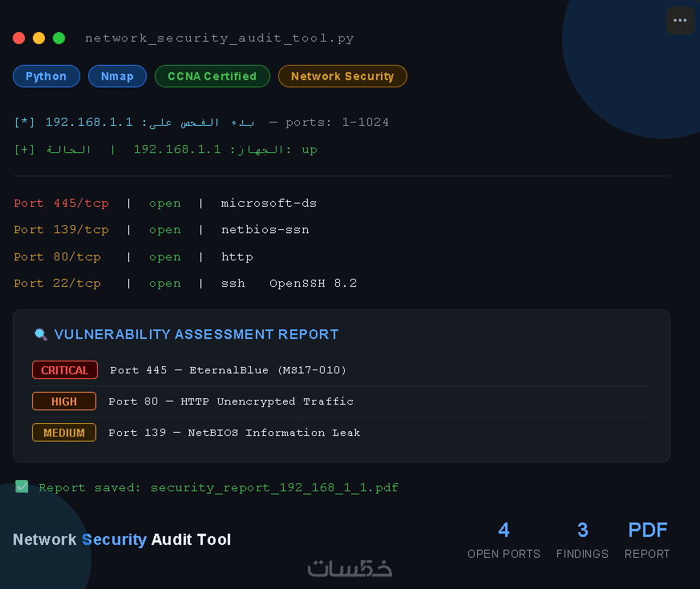Image resolution: width=700 pixels, height=589 pixels.
Task: Click the [+] host status marker
Action: [24, 150]
